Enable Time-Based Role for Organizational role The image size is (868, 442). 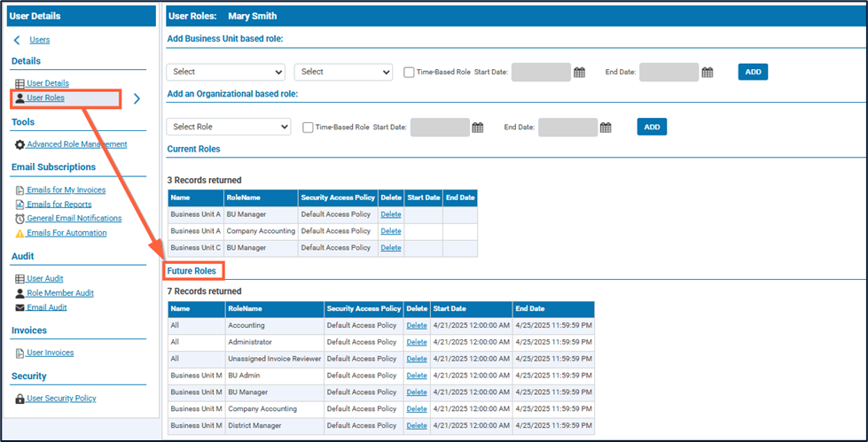tap(308, 128)
